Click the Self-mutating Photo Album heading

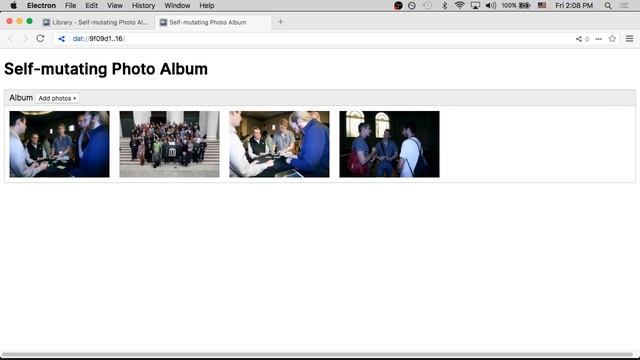coord(106,69)
